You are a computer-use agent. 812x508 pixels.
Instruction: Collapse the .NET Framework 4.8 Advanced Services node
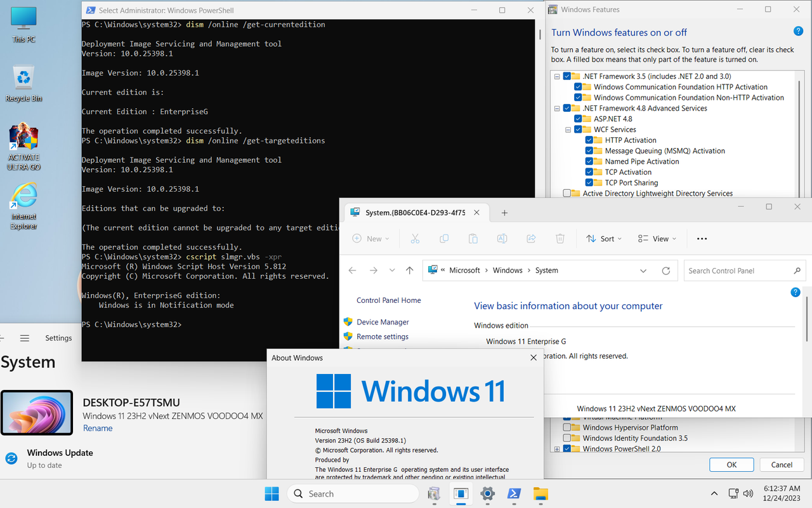point(557,109)
